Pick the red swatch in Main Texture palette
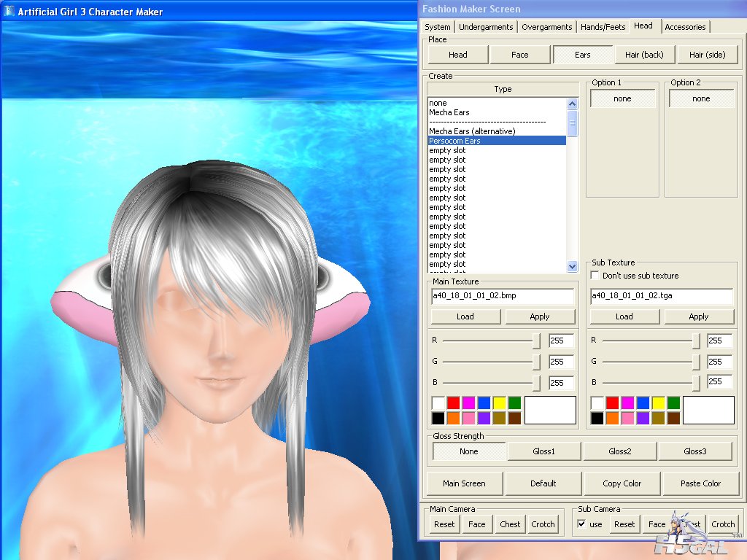 454,403
